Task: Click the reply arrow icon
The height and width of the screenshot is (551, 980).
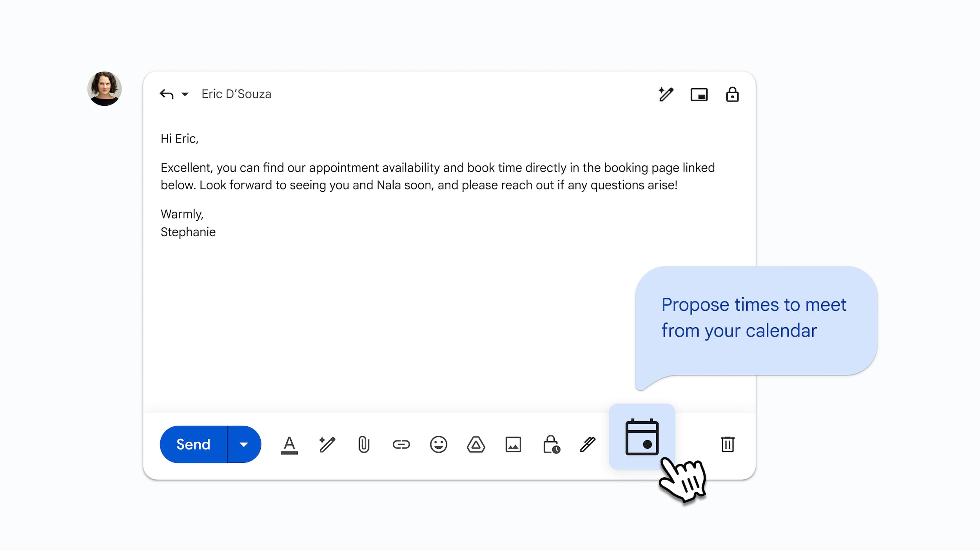Action: [167, 94]
